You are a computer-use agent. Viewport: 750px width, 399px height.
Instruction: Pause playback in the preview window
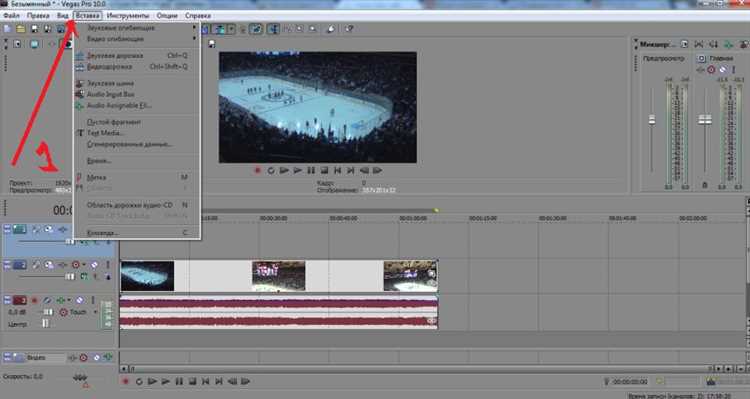point(311,170)
